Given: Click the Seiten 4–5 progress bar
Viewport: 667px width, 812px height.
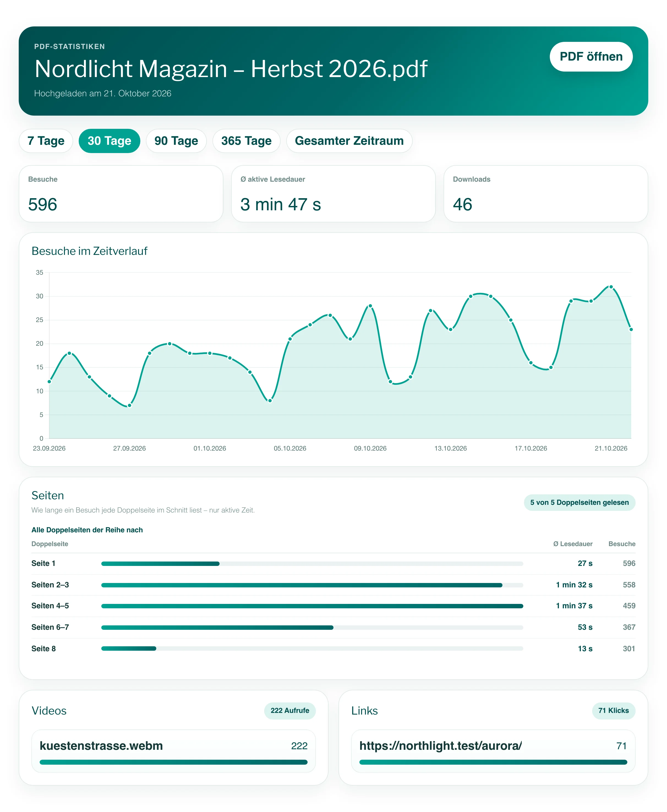Looking at the screenshot, I should 312,606.
